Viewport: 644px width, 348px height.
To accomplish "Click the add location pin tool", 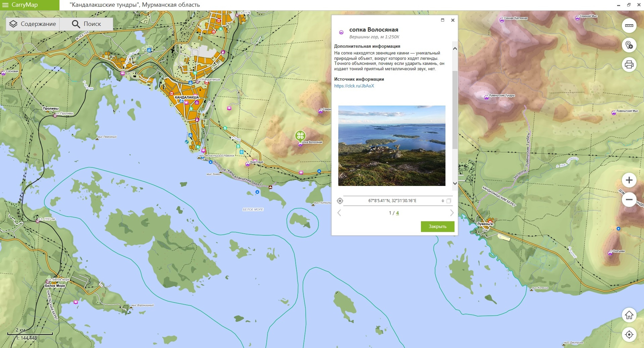I will pyautogui.click(x=629, y=45).
